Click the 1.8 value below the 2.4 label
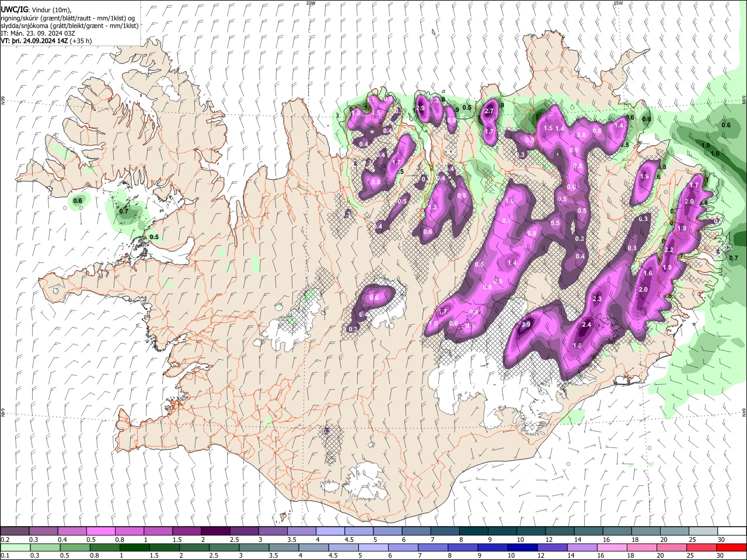 coord(578,345)
